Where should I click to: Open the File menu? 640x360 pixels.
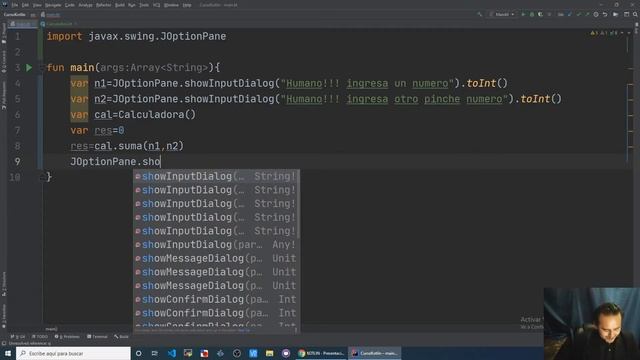15,5
